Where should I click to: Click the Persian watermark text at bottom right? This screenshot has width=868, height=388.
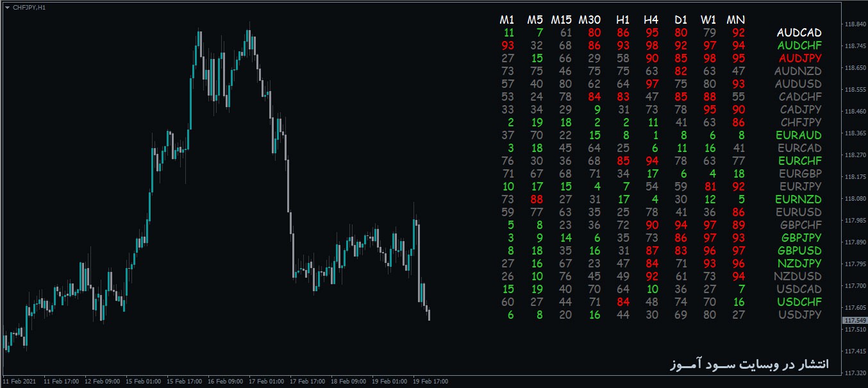(747, 364)
